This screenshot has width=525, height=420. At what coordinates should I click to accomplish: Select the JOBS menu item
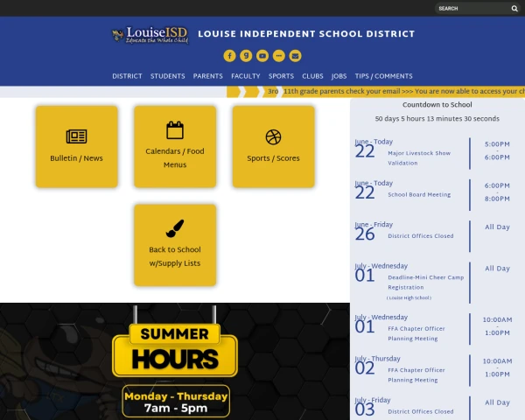coord(339,76)
